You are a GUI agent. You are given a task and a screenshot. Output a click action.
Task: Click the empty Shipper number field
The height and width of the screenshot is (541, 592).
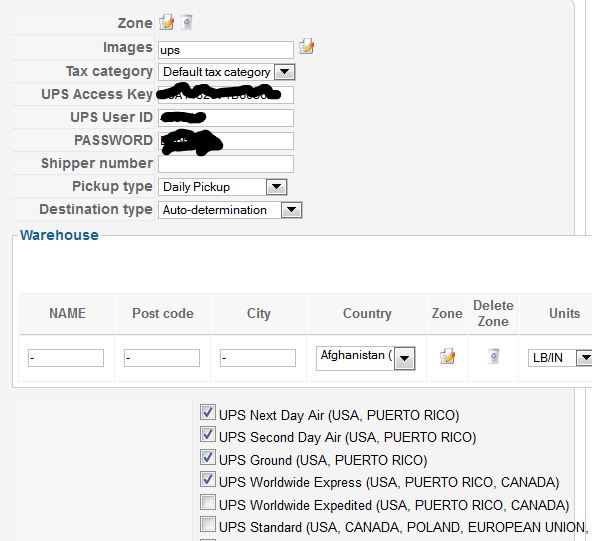pos(225,164)
